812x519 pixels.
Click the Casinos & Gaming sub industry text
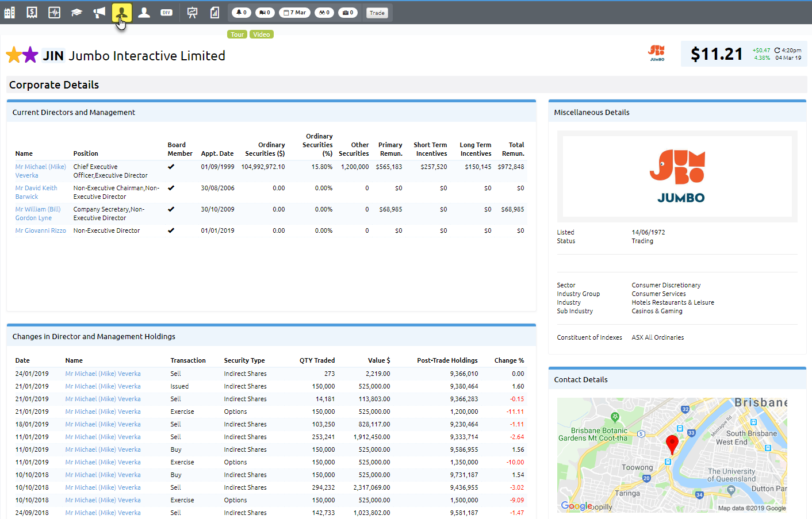pos(657,311)
